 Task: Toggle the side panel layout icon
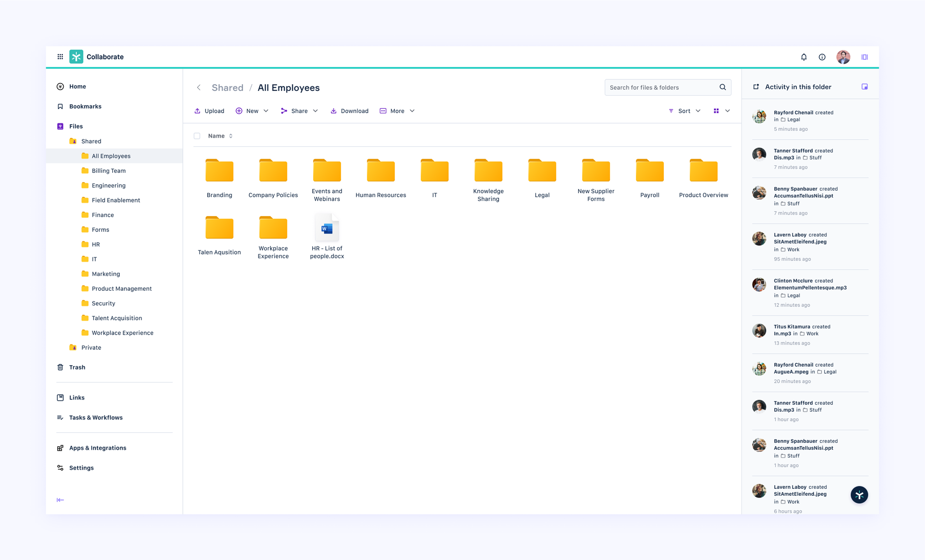[864, 57]
